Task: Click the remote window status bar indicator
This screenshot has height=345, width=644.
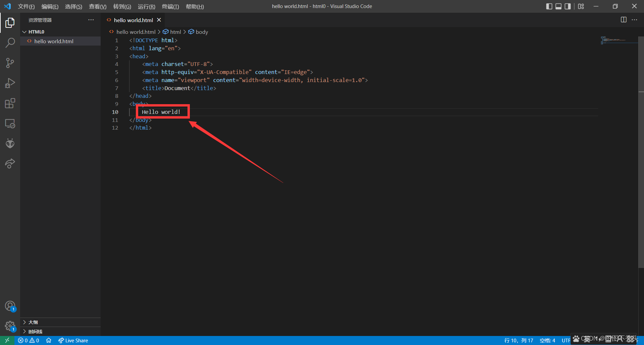Action: (7, 340)
